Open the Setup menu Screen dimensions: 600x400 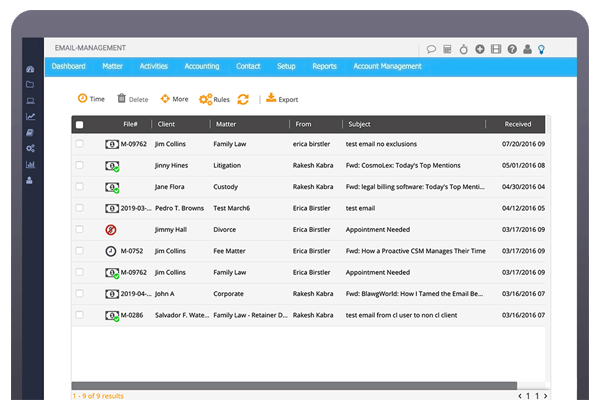(286, 66)
